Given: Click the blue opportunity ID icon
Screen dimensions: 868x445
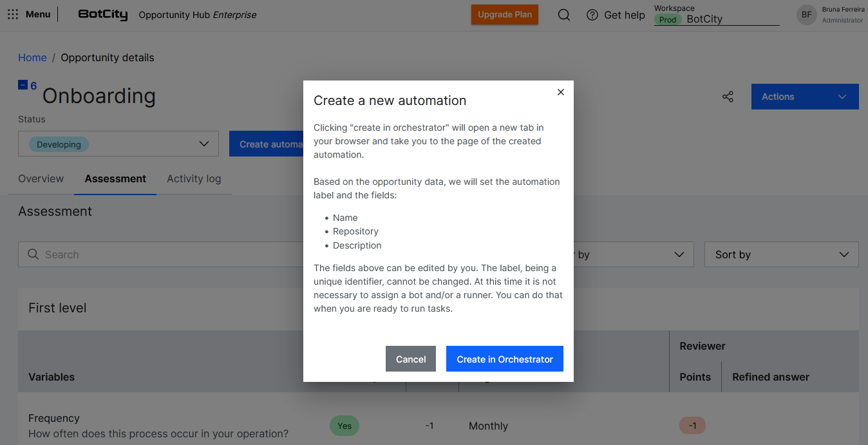Looking at the screenshot, I should pyautogui.click(x=23, y=85).
